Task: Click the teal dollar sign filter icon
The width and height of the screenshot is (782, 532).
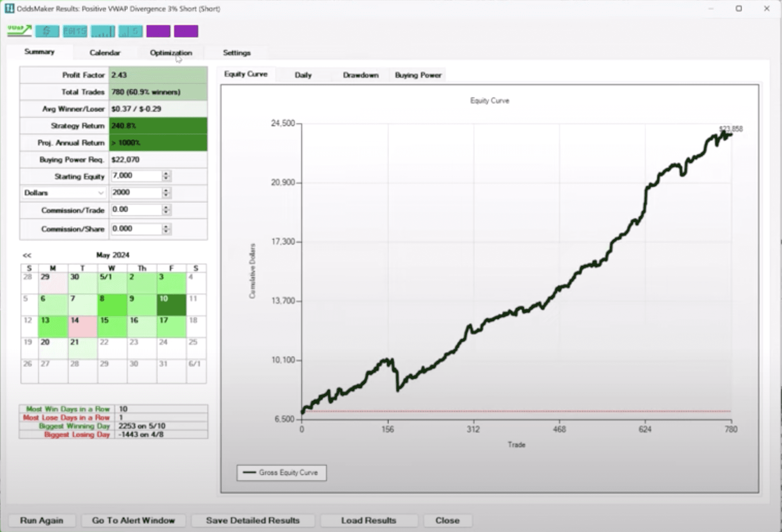Action: point(47,31)
